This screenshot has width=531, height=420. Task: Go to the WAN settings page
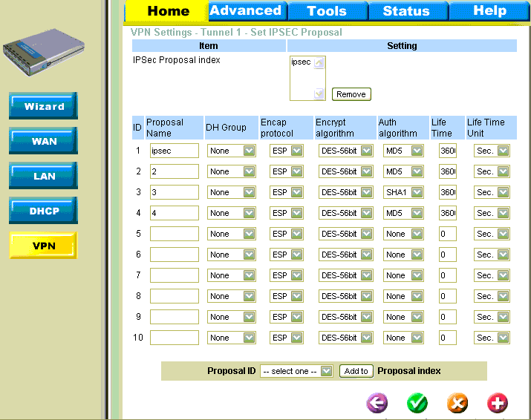pos(43,141)
